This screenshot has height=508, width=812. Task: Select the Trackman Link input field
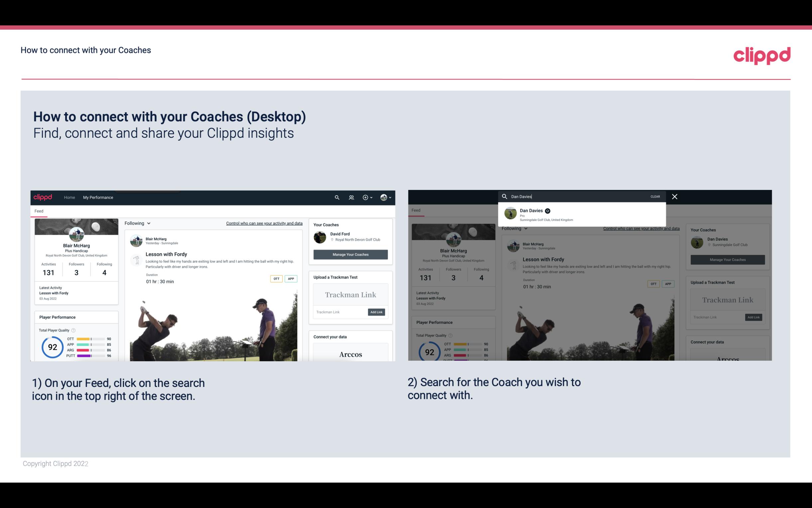coord(339,312)
